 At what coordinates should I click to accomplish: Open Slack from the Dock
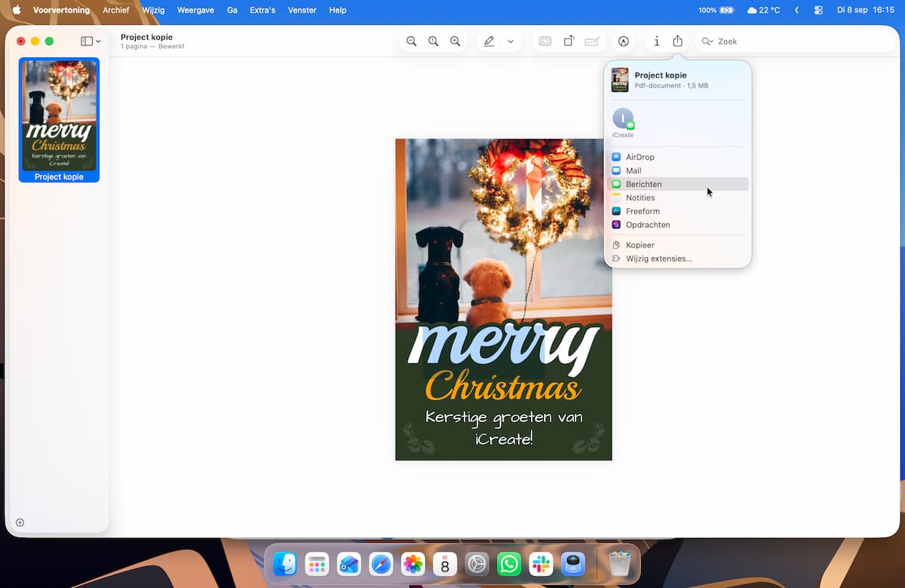tap(541, 564)
